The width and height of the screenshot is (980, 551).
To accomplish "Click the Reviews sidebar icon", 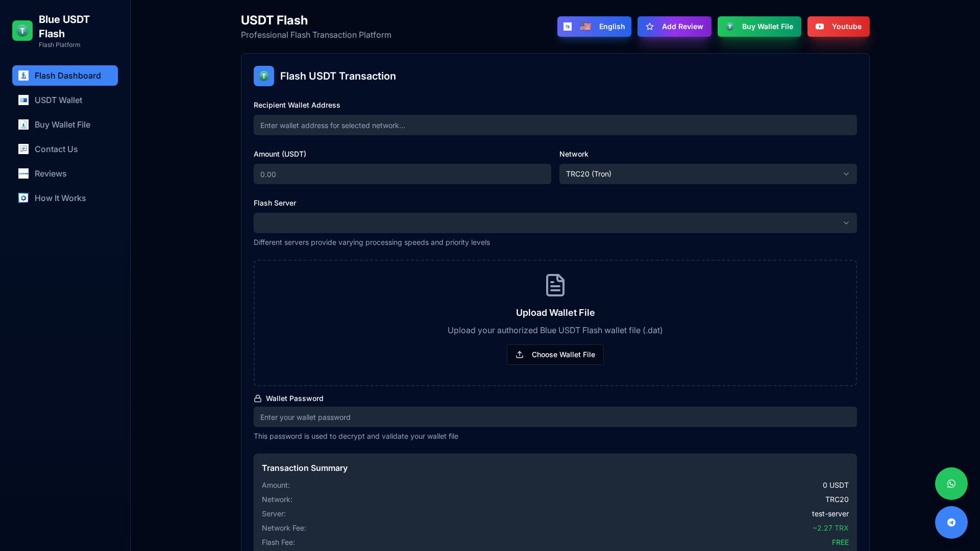I will 23,173.
